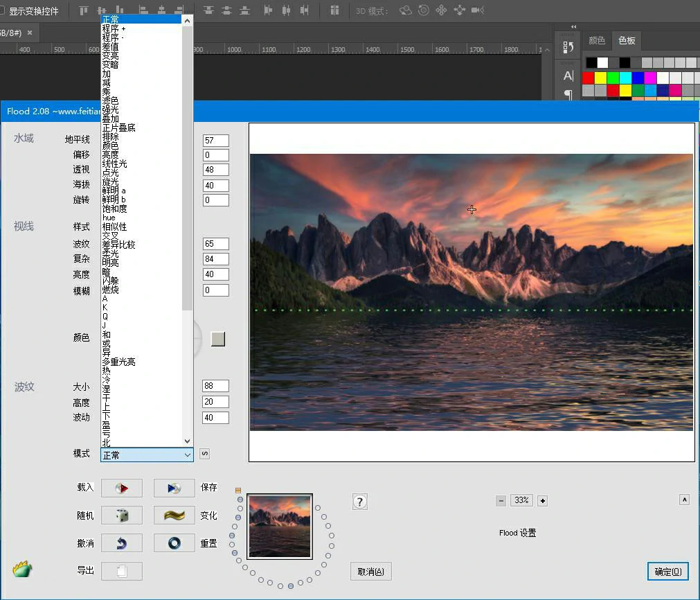Click 3D orbit mode icon
Screen dimensions: 700x600
pyautogui.click(x=405, y=10)
